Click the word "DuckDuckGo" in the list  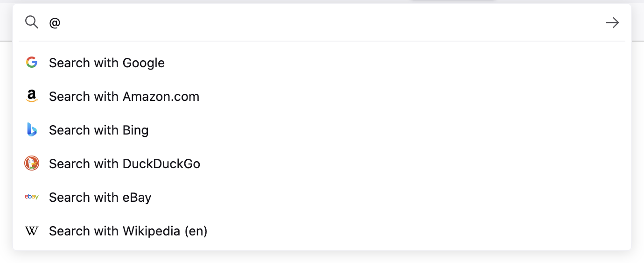(161, 163)
